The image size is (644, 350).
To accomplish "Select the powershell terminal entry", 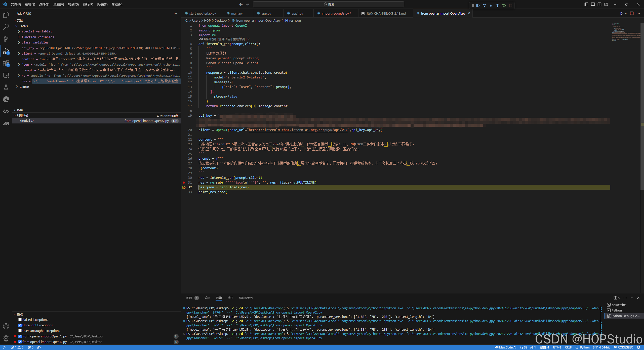I will (x=619, y=305).
